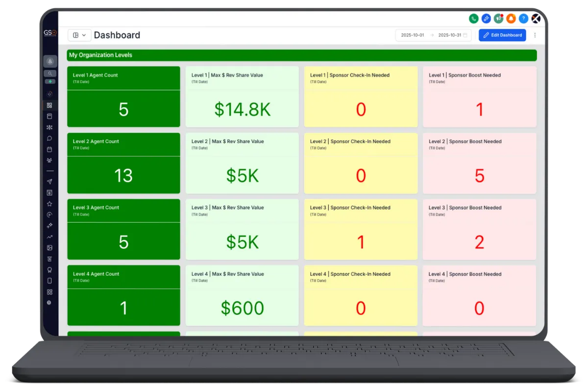Click the $5K value in Level 2 card
The image size is (588, 392).
[x=243, y=176]
